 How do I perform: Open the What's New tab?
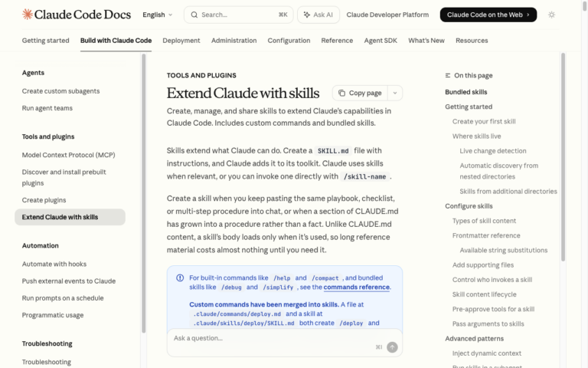click(x=426, y=40)
